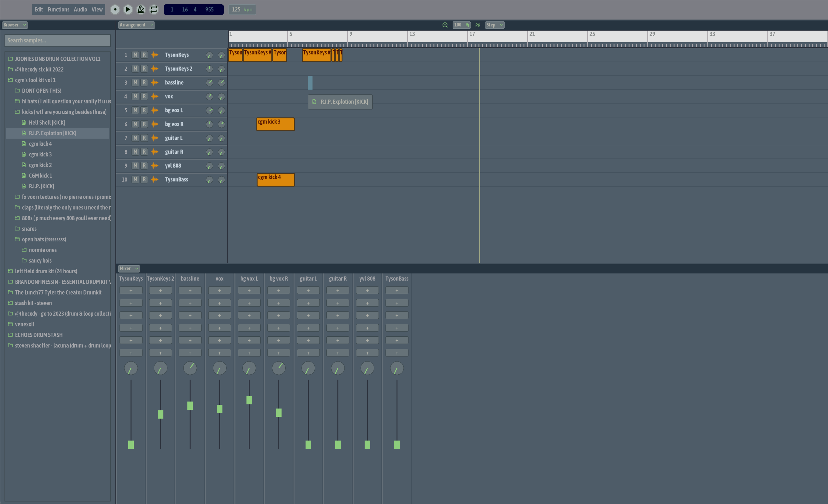
Task: Click the waveform icon on the TysonKeys track
Action: (x=155, y=55)
